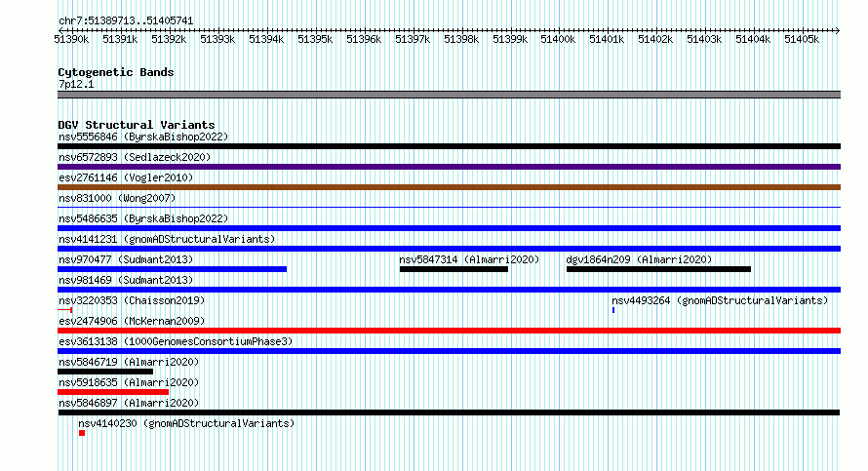Open esv2474906 (McKernan2009) label
Image resolution: width=868 pixels, height=471 pixels.
click(132, 321)
